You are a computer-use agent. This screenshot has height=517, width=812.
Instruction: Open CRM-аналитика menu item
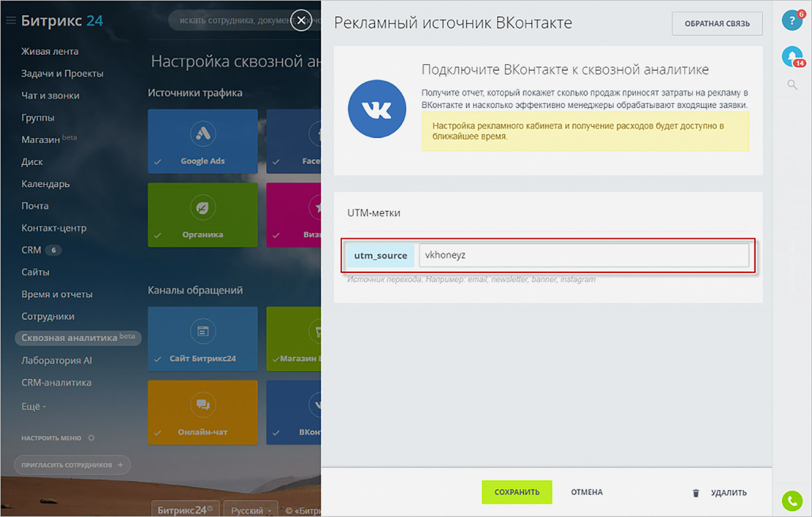[56, 382]
